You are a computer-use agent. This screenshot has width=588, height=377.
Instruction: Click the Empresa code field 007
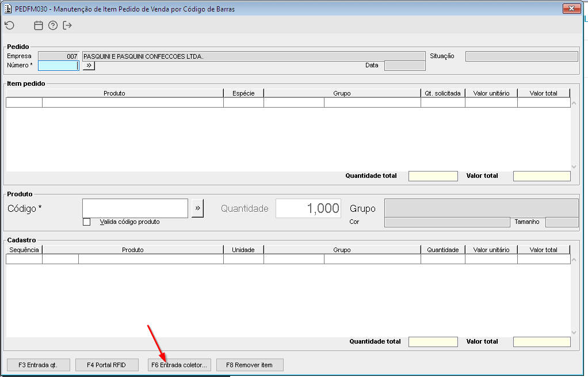click(x=59, y=56)
